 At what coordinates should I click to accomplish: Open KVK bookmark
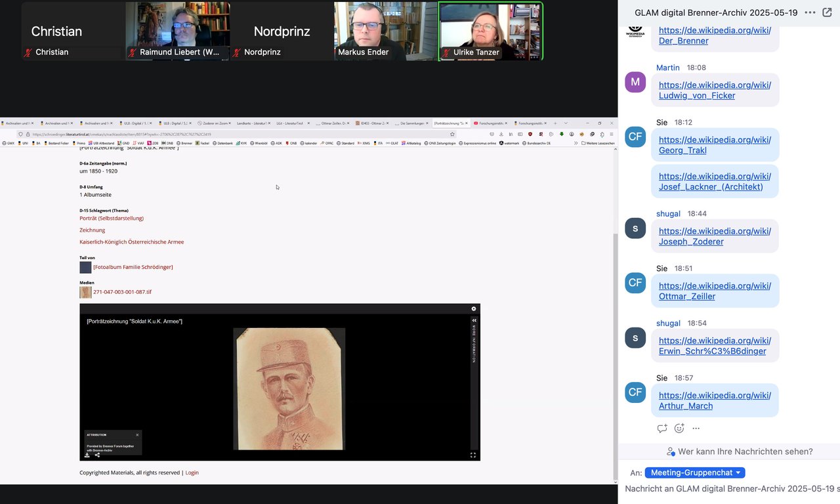coord(241,143)
